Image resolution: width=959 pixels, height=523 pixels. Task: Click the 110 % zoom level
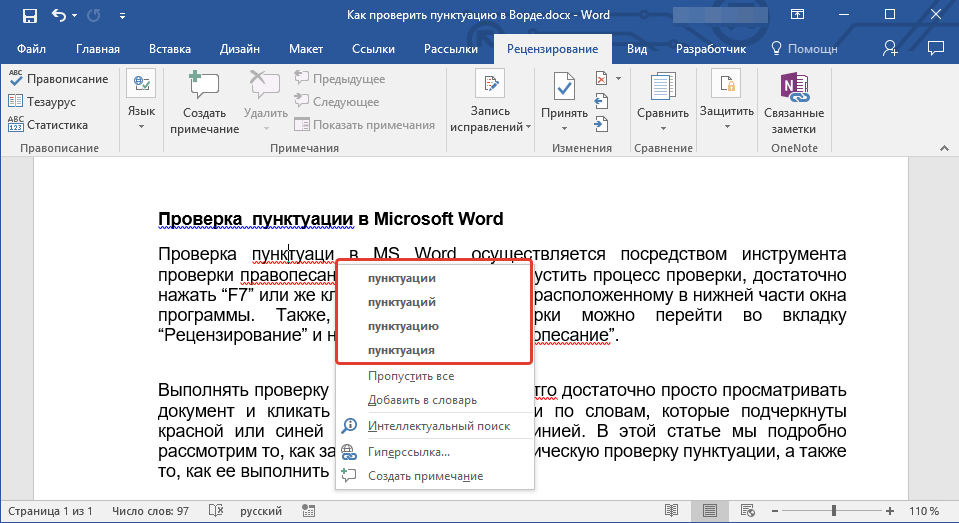pos(925,511)
